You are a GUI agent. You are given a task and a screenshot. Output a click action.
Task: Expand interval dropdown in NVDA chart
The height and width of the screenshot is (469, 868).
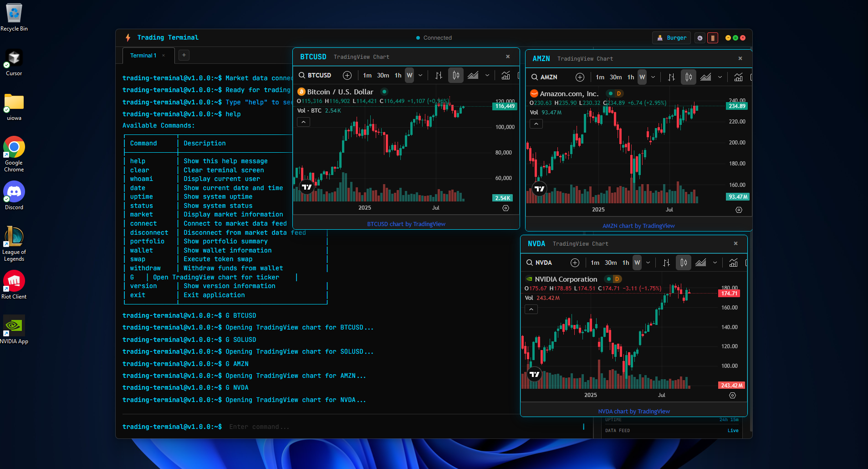pos(648,263)
